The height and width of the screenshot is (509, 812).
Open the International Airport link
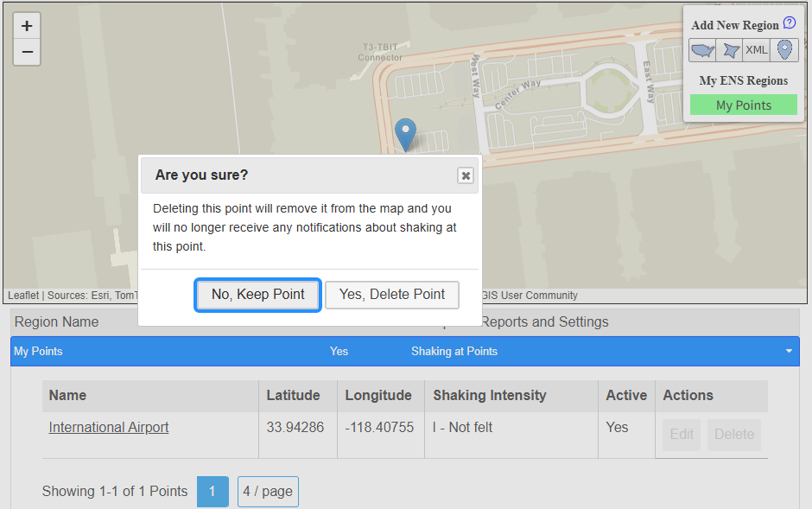[x=109, y=427]
